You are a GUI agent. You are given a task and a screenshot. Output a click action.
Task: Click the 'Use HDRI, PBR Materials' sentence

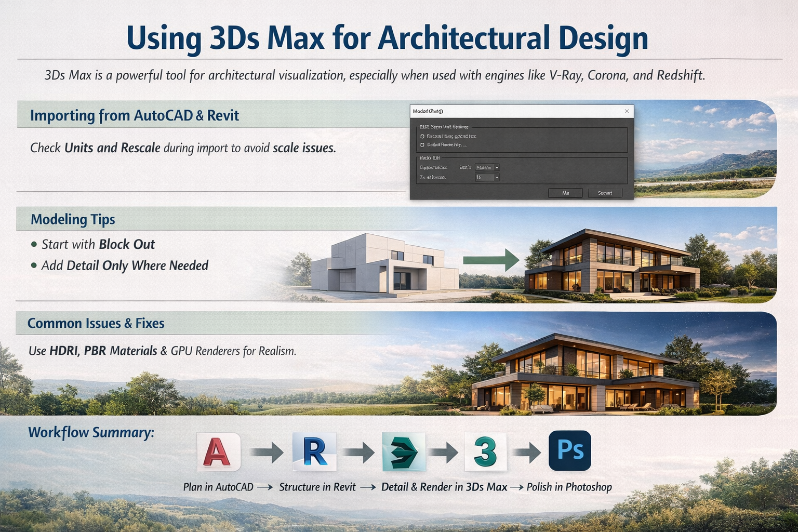tap(162, 351)
